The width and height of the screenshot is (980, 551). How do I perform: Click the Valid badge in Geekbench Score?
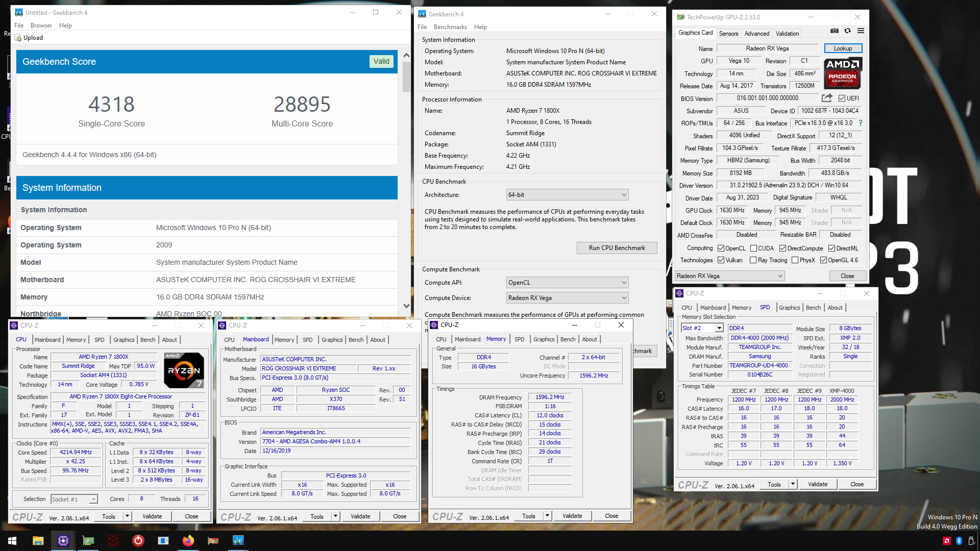coord(381,61)
